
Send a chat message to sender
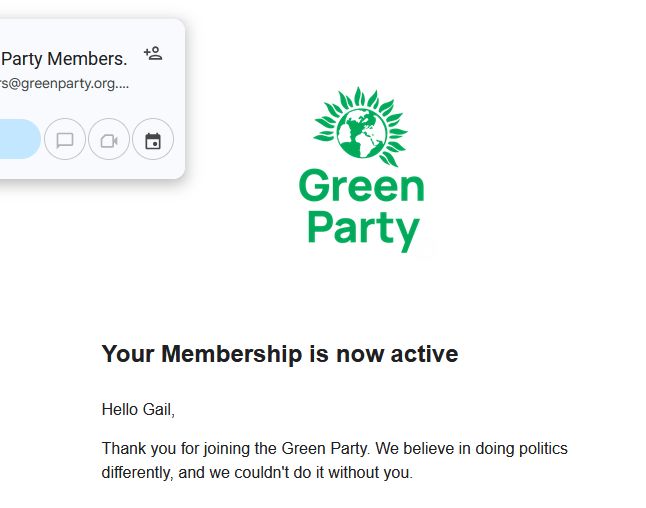(65, 139)
